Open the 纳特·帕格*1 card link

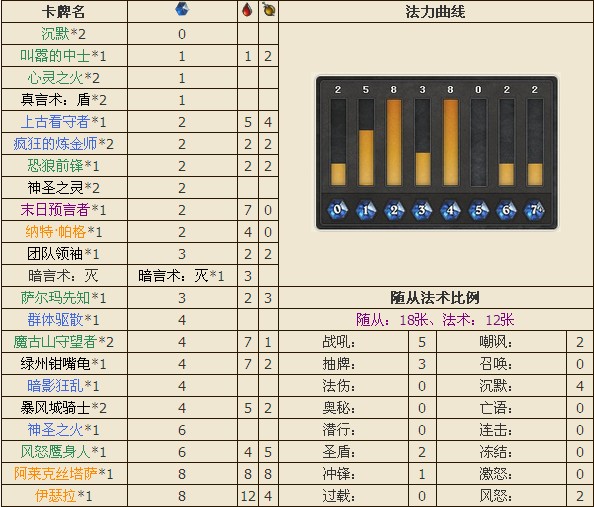click(x=63, y=232)
